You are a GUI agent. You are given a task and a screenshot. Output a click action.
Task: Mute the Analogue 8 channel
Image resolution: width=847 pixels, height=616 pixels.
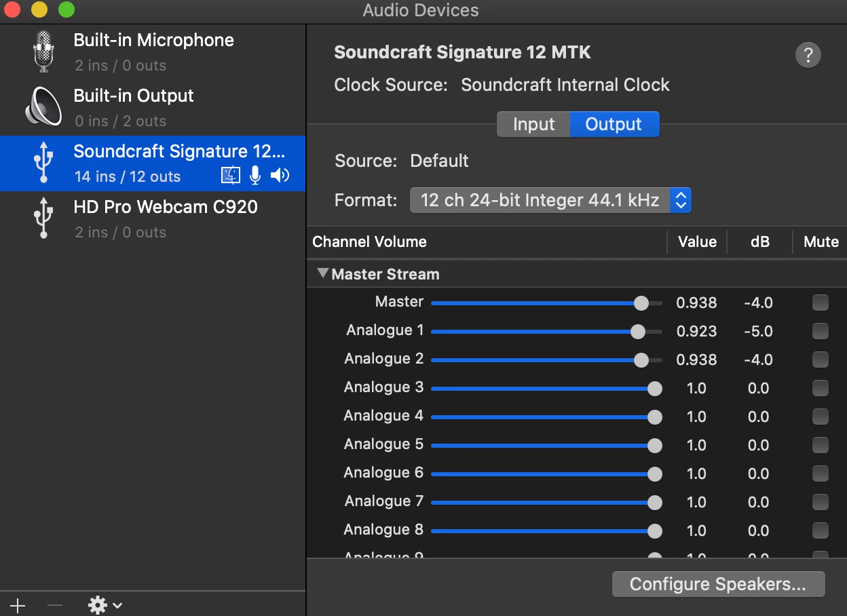point(821,531)
